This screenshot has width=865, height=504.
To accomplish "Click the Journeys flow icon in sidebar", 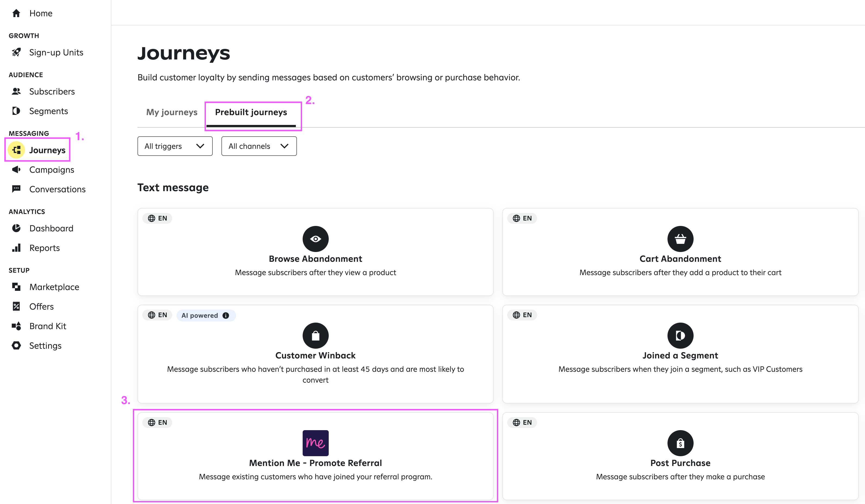I will point(16,150).
